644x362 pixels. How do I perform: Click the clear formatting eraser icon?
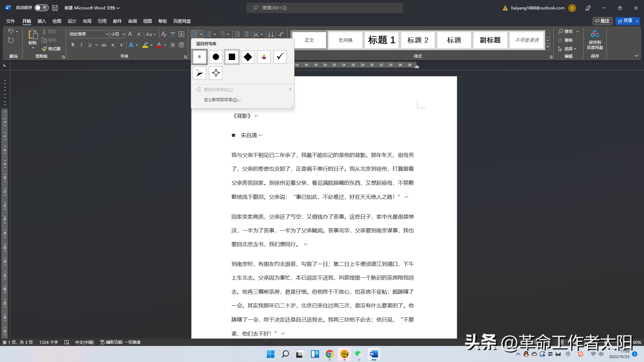click(164, 34)
